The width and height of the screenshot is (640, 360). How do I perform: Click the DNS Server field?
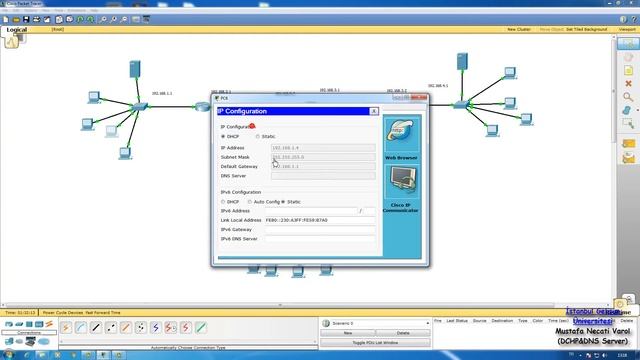point(323,176)
